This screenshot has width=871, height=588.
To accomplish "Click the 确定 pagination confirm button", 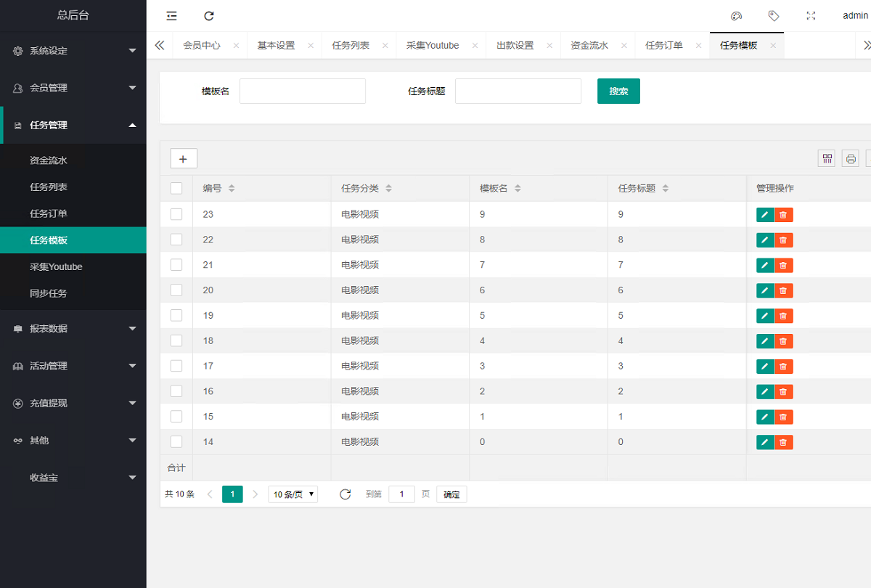I will [451, 494].
